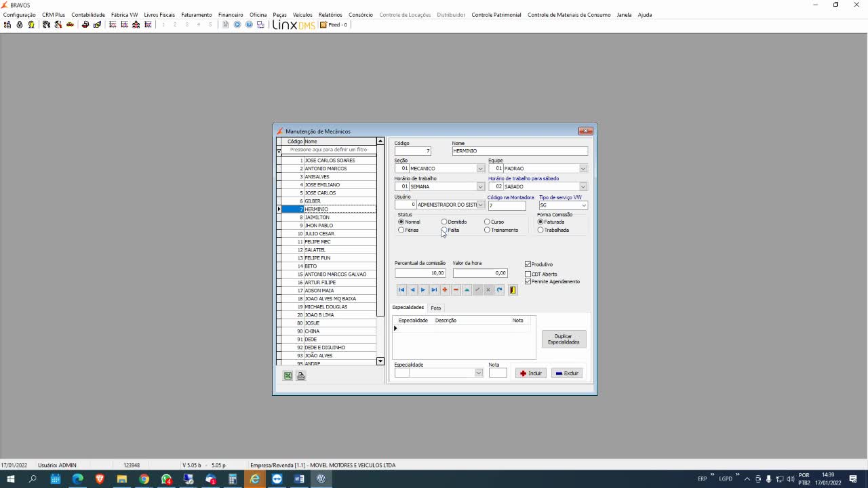Screen dimensions: 868x488
Task: Select JULIO CESAR in the list
Action: pos(328,234)
